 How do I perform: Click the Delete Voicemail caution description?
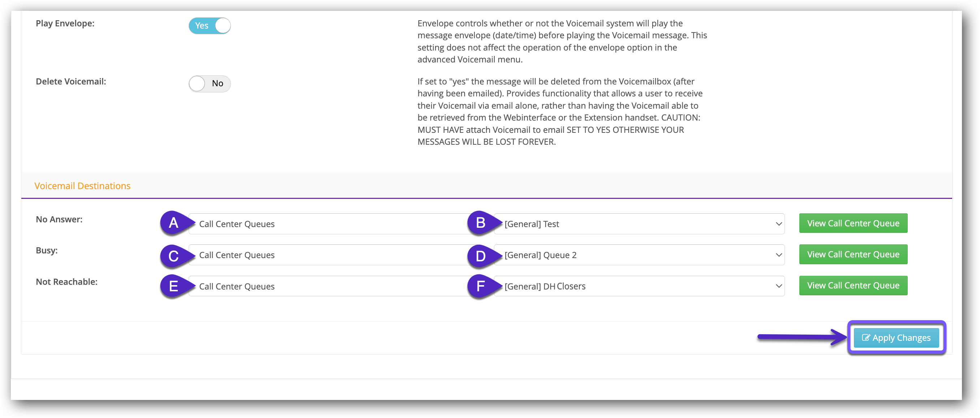point(560,112)
